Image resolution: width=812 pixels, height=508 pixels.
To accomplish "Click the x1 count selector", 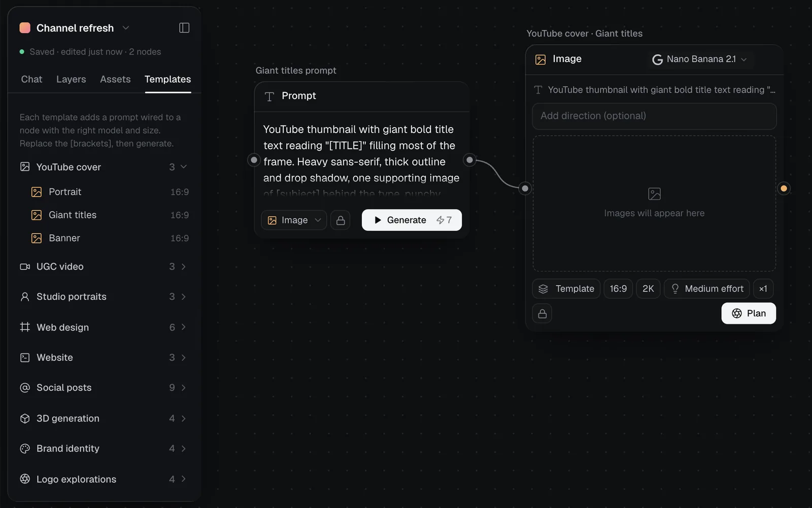I will coord(763,289).
